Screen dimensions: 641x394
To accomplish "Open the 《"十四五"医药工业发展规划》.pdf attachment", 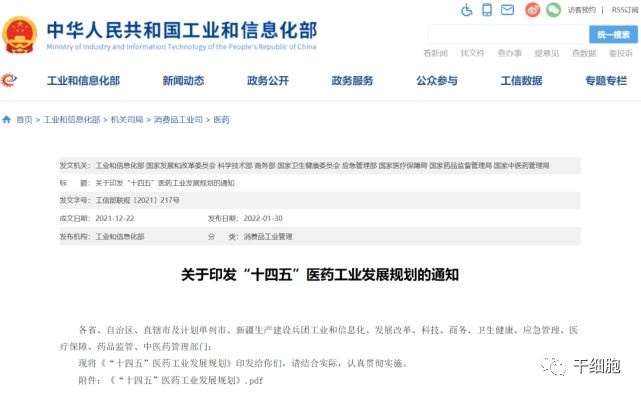I will click(186, 381).
